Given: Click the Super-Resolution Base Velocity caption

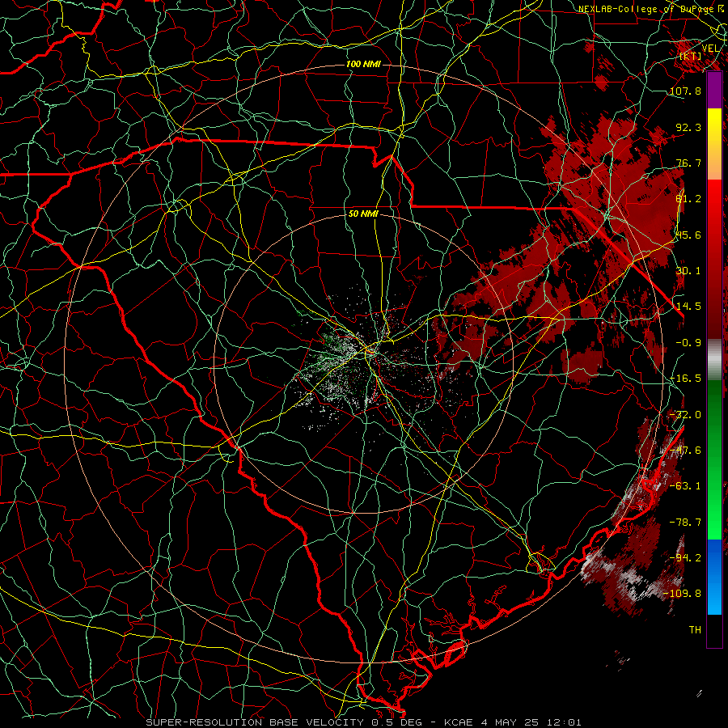Looking at the screenshot, I should 363,722.
